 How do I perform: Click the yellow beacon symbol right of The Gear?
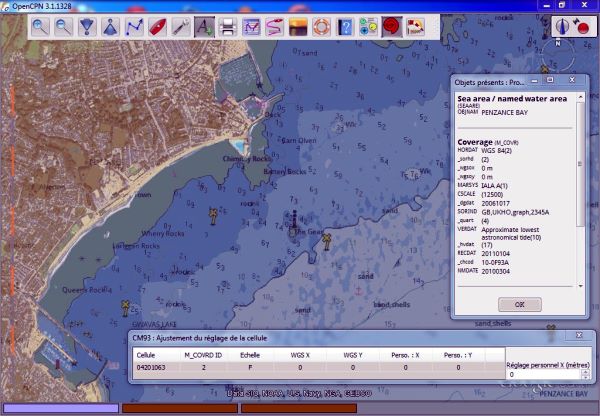(326, 242)
